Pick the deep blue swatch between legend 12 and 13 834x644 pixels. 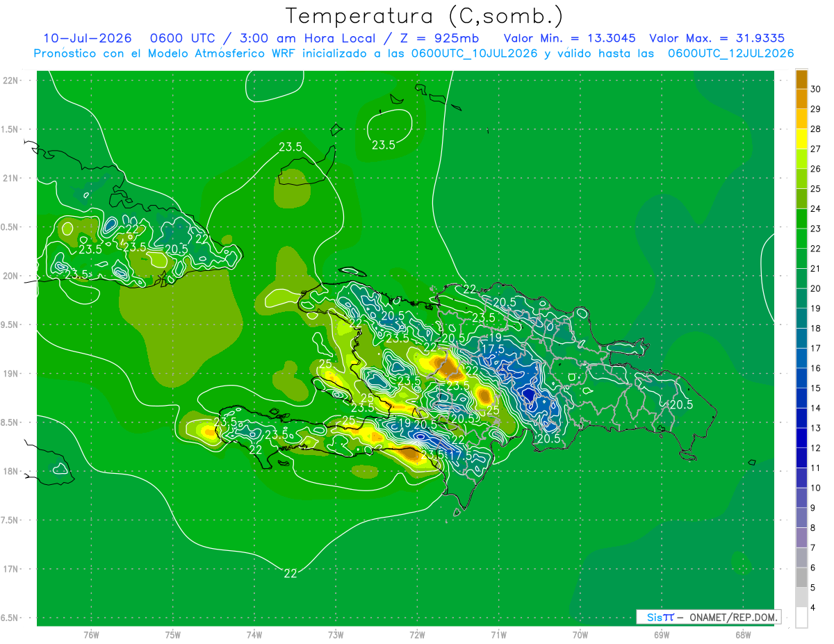801,438
